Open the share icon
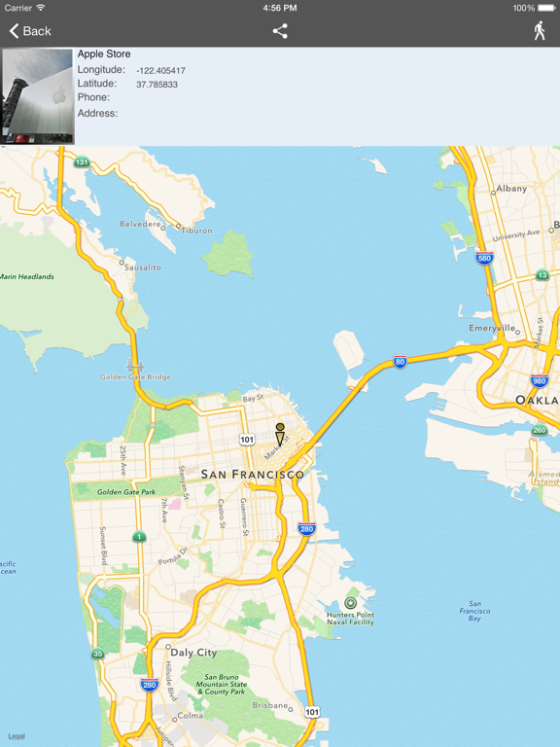The width and height of the screenshot is (560, 747). coord(280,31)
